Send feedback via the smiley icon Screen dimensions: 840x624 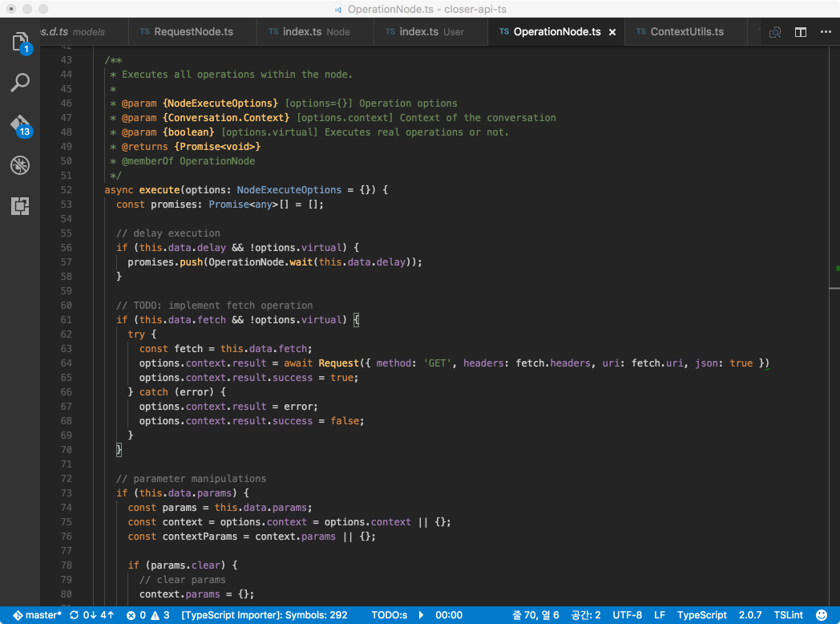click(821, 614)
